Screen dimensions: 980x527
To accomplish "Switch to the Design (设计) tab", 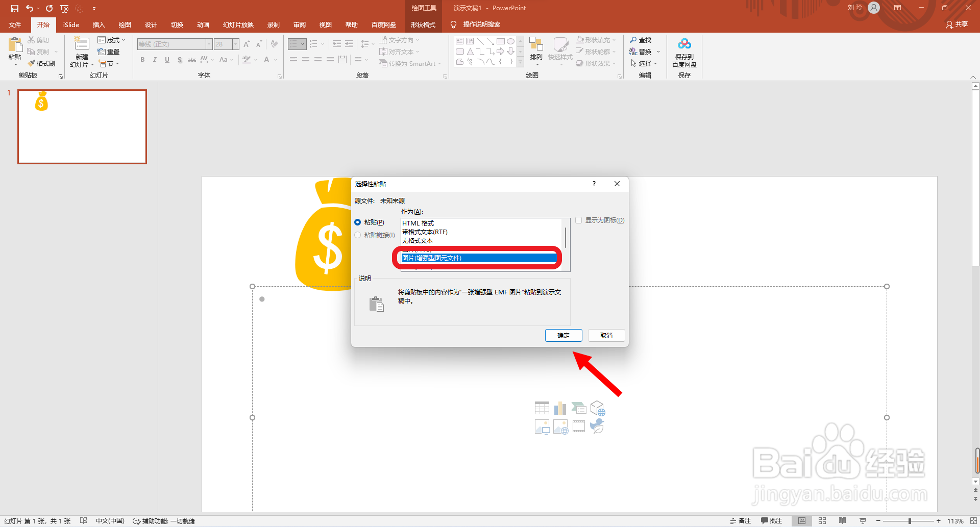I will click(151, 24).
